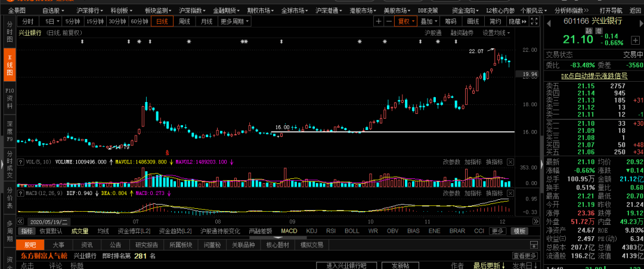Open DDE决策 top menu

coord(427,10)
